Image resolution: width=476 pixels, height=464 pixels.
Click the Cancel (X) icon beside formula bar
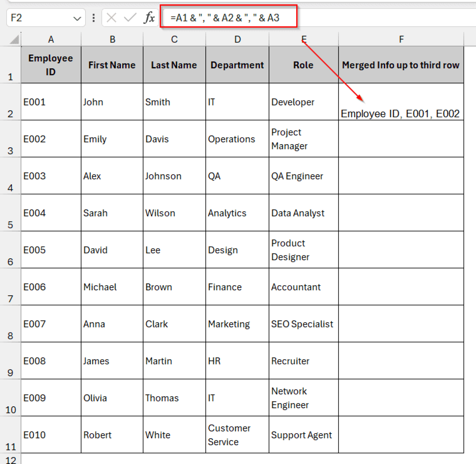[x=111, y=18]
